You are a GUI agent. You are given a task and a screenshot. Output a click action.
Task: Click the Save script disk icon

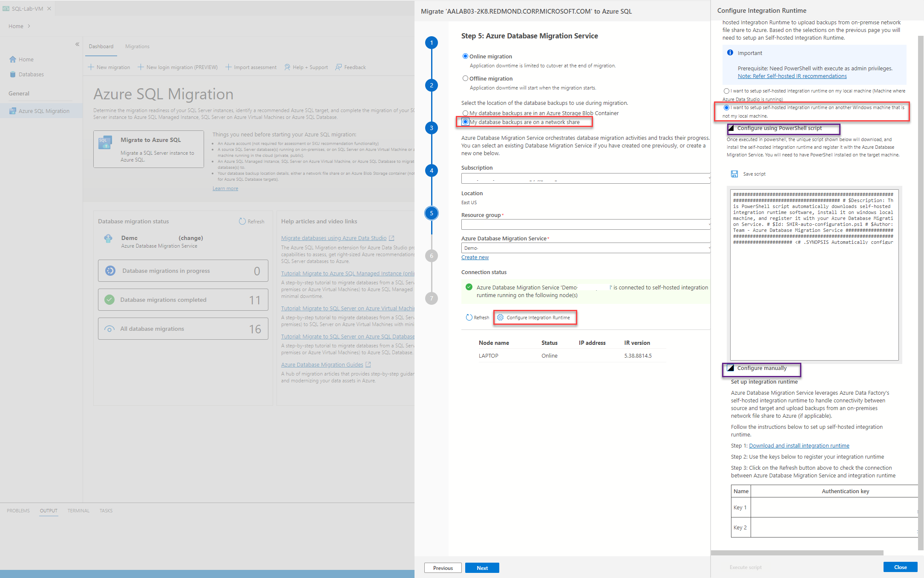(734, 174)
